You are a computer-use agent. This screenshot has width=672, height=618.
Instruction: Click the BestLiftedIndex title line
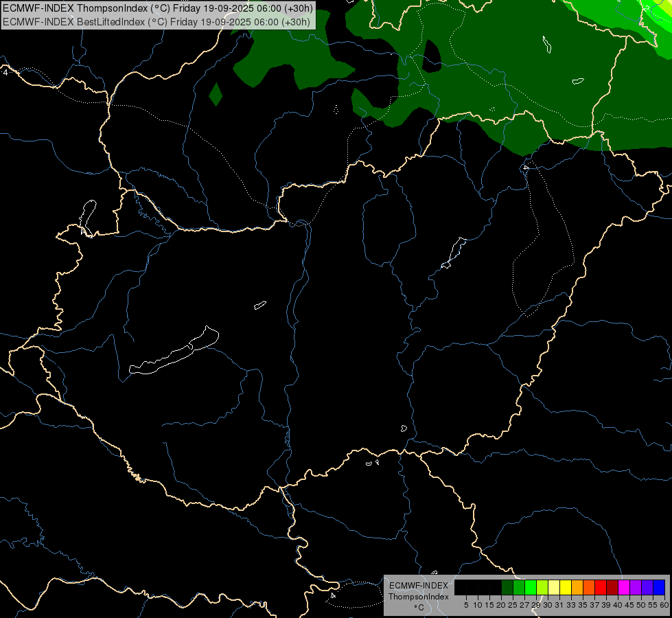(x=157, y=22)
